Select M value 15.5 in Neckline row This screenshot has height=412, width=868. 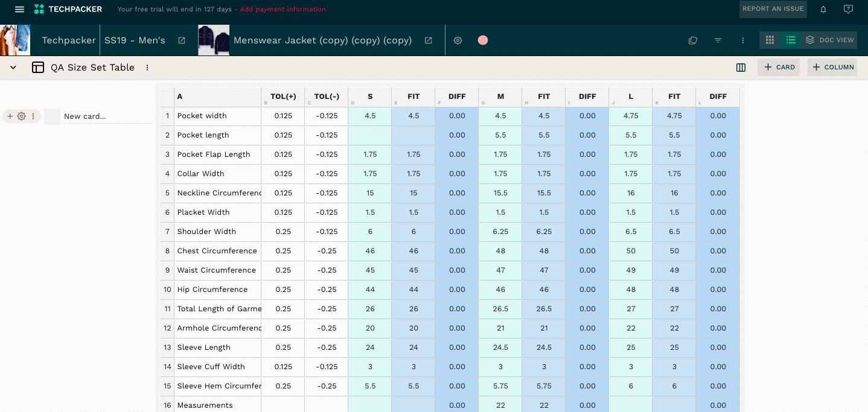(x=500, y=193)
